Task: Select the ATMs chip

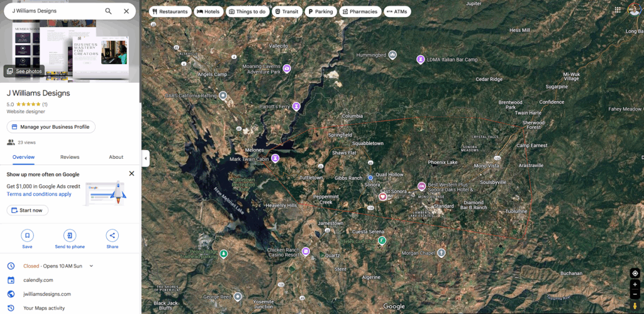Action: click(397, 11)
